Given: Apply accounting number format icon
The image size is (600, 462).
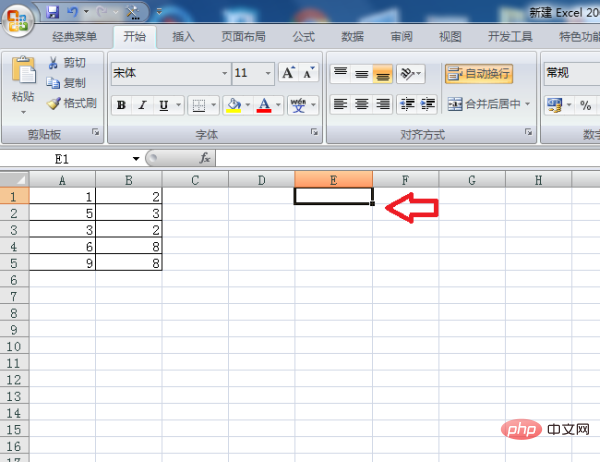Looking at the screenshot, I should tap(554, 105).
